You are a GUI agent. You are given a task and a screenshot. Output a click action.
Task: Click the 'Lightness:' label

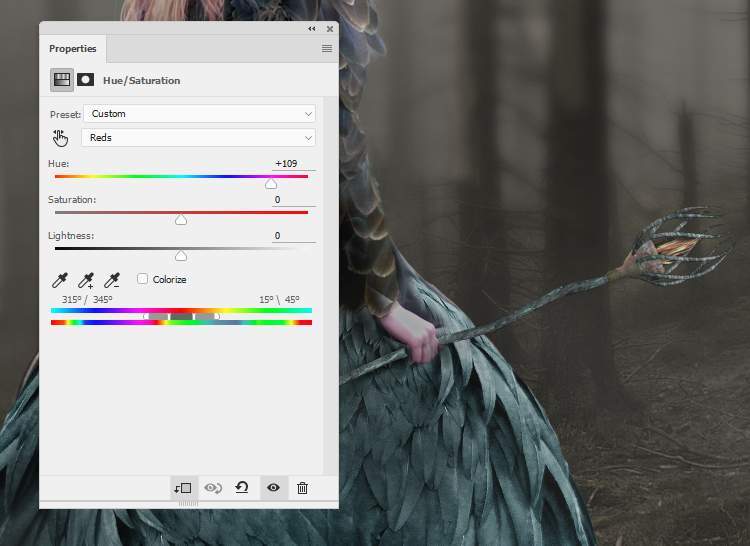(x=71, y=236)
